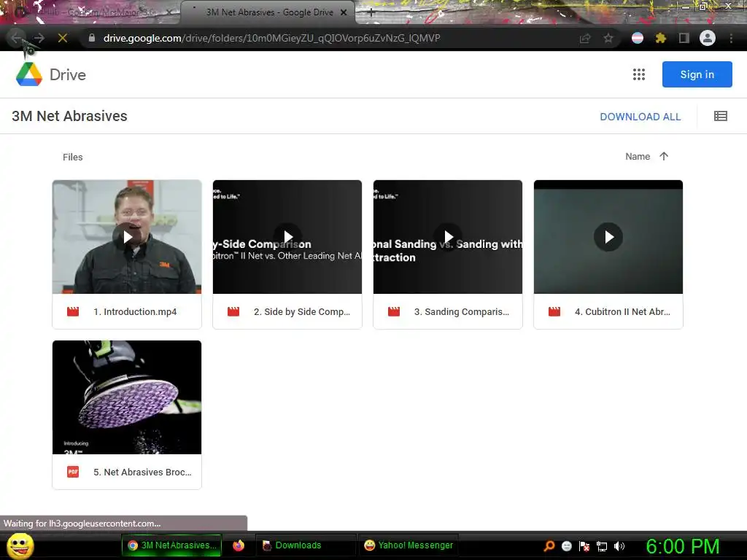This screenshot has height=560, width=747.
Task: Click the flag alert tray icon
Action: (584, 546)
